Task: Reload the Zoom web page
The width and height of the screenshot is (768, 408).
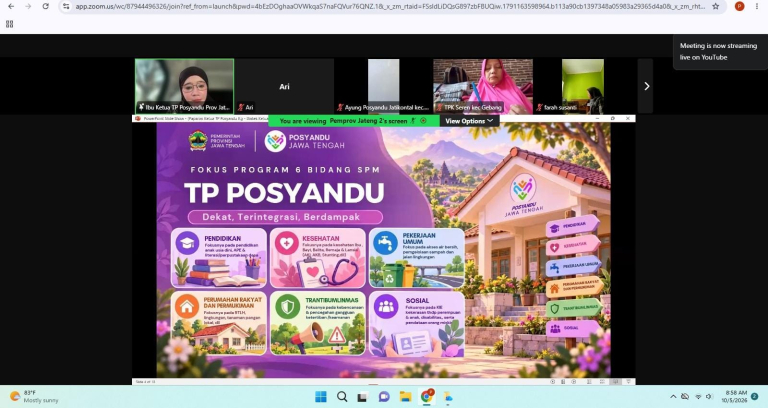Action: pos(46,6)
